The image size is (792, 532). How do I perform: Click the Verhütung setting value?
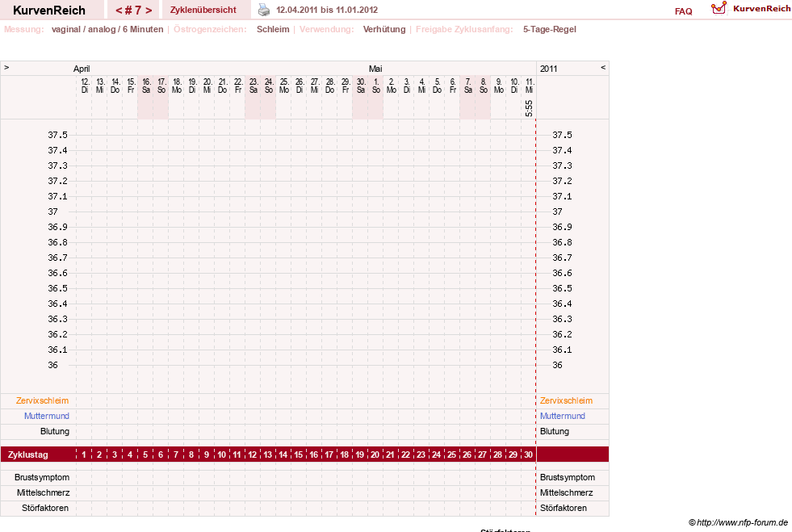click(x=384, y=29)
